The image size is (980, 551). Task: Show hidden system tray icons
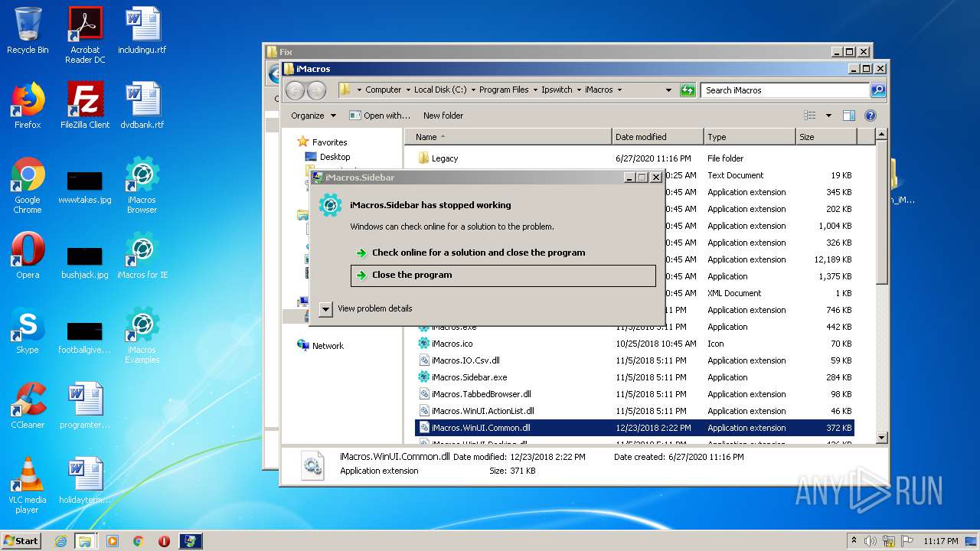click(x=854, y=540)
